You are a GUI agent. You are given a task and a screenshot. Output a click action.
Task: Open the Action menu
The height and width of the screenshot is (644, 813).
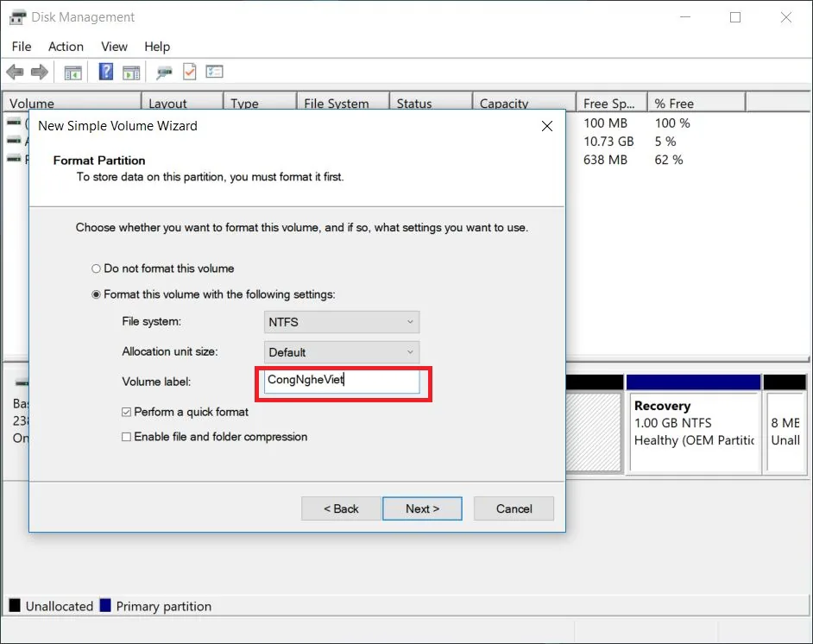[66, 47]
